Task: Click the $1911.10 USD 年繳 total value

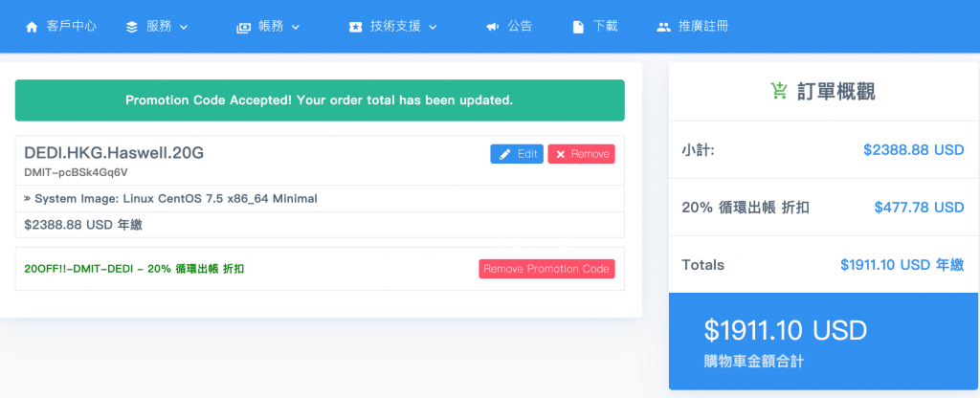Action: pos(902,265)
